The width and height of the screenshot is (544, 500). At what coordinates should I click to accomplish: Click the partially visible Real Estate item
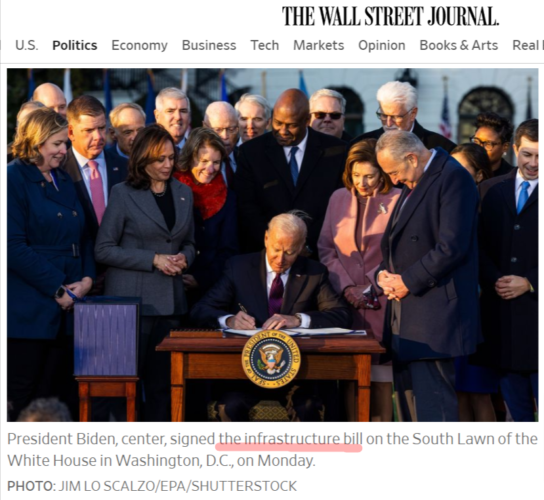[528, 45]
